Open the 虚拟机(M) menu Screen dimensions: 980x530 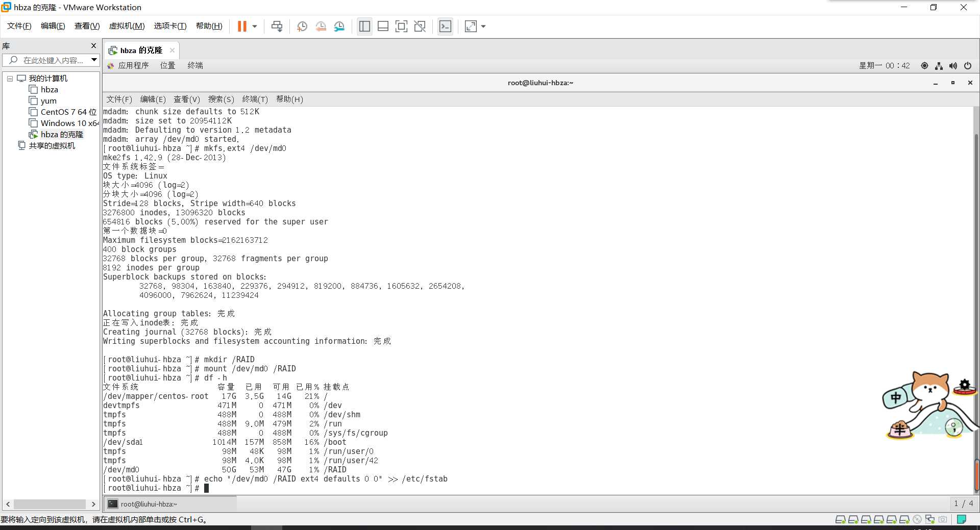click(x=127, y=26)
